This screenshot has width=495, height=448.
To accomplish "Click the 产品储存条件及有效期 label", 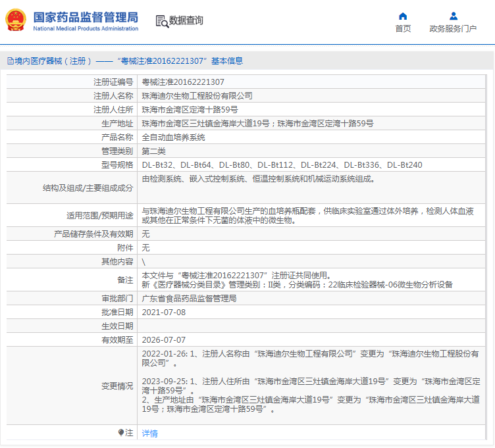I will pyautogui.click(x=93, y=234).
